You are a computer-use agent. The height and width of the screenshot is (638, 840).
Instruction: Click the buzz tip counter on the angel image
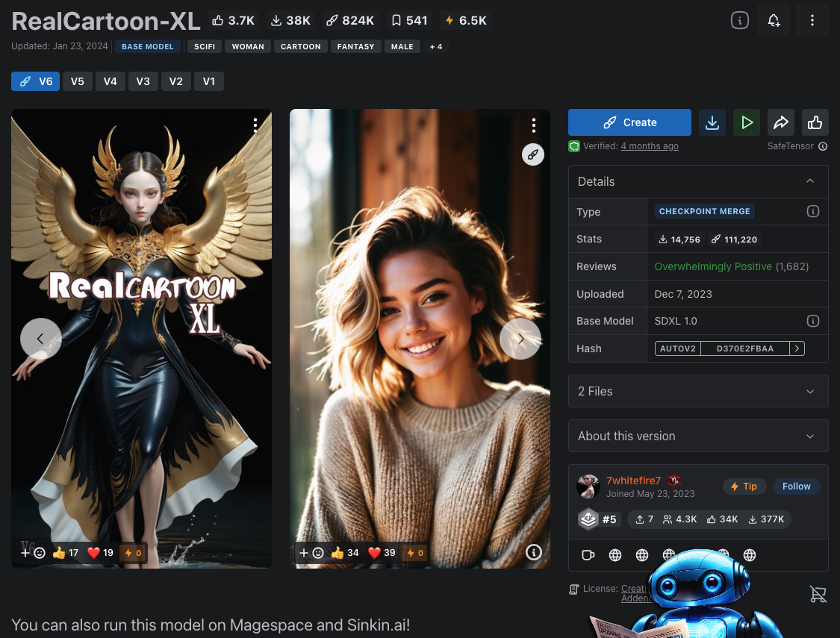click(x=133, y=552)
